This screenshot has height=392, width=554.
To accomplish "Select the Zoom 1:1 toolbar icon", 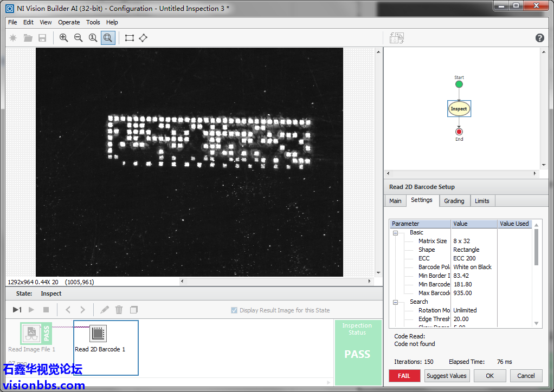I will (93, 38).
